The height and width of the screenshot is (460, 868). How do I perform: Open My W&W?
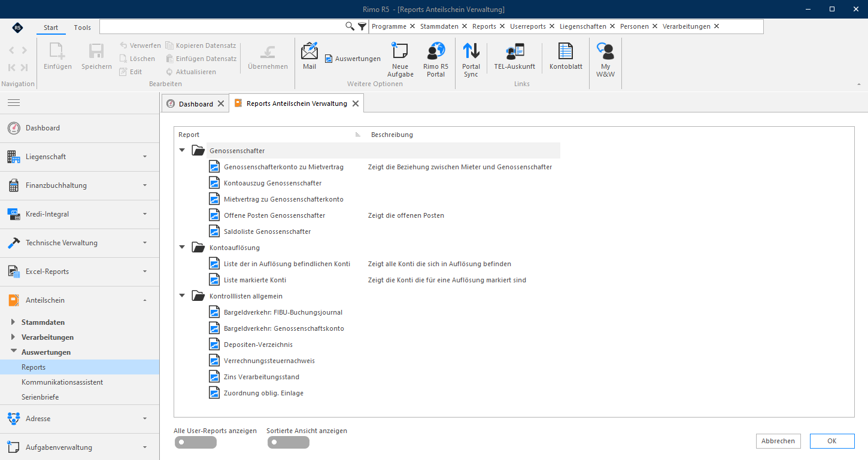(x=606, y=60)
